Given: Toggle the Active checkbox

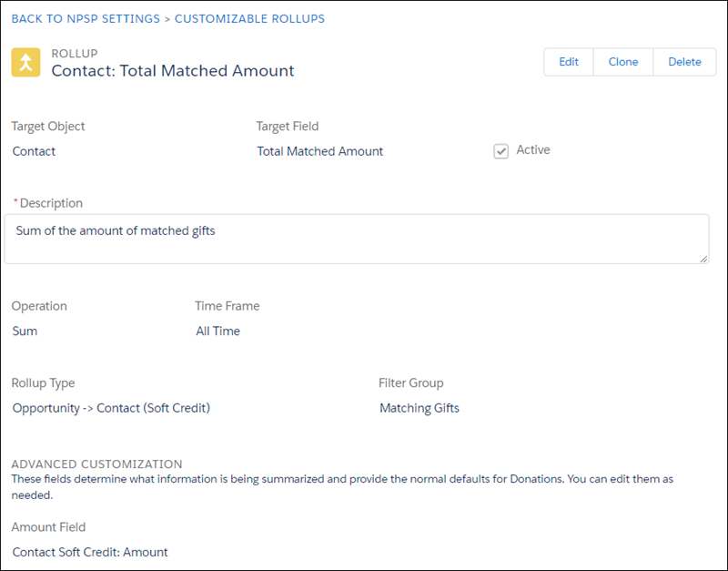Looking at the screenshot, I should 501,151.
